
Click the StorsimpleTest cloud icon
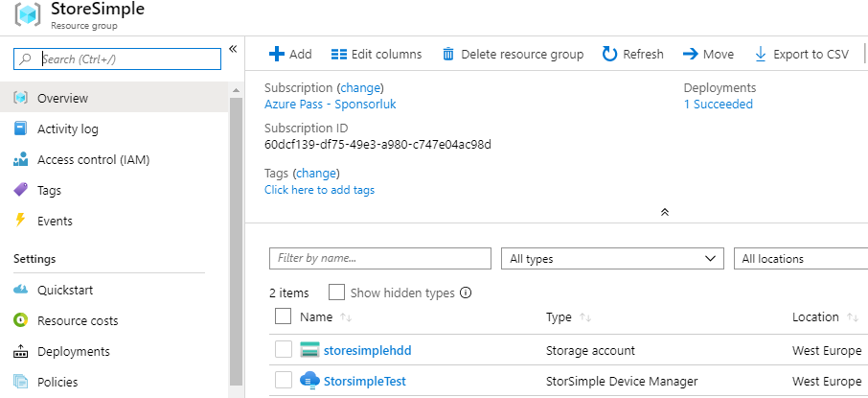(x=310, y=381)
